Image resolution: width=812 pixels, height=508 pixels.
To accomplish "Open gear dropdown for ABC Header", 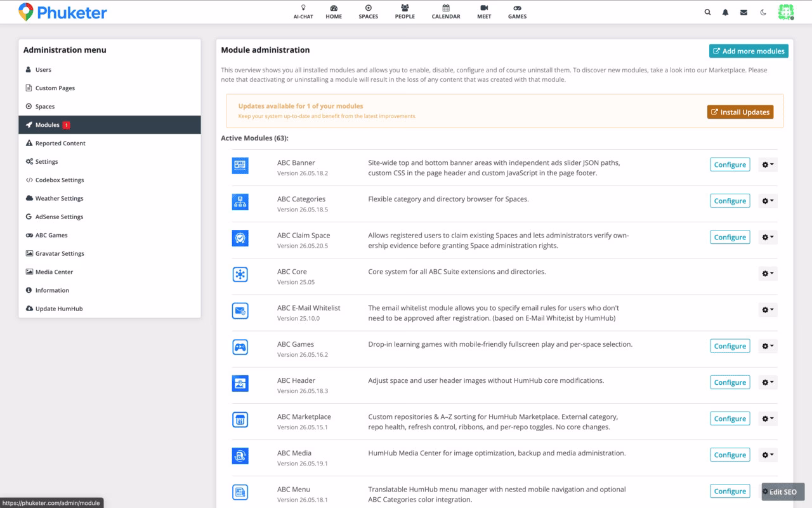I will click(x=768, y=383).
